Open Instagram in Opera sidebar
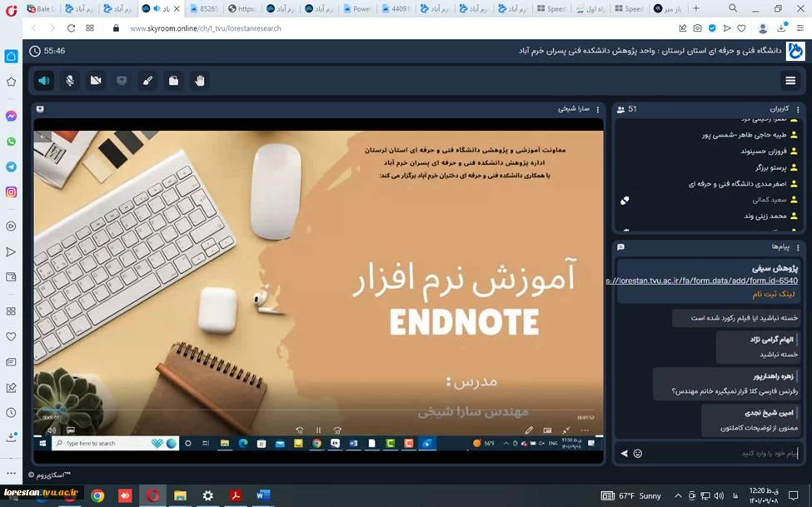The width and height of the screenshot is (812, 507). (11, 192)
